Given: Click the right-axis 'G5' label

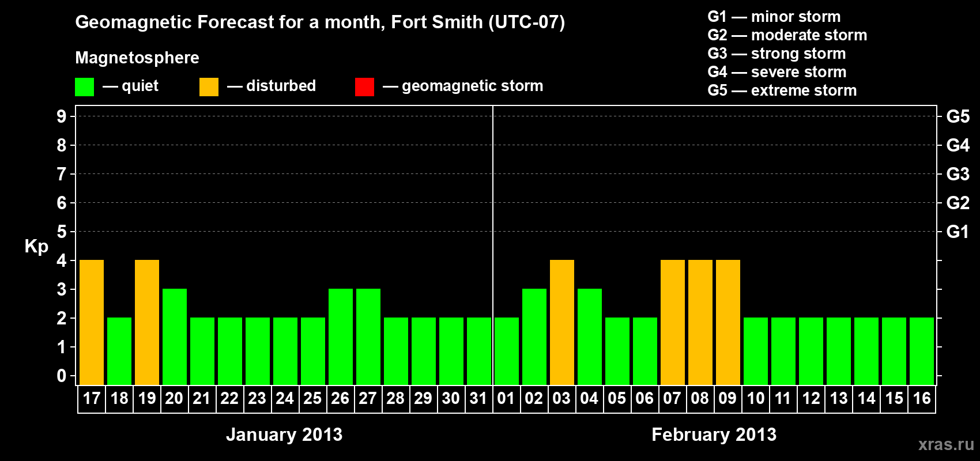Looking at the screenshot, I should 958,116.
